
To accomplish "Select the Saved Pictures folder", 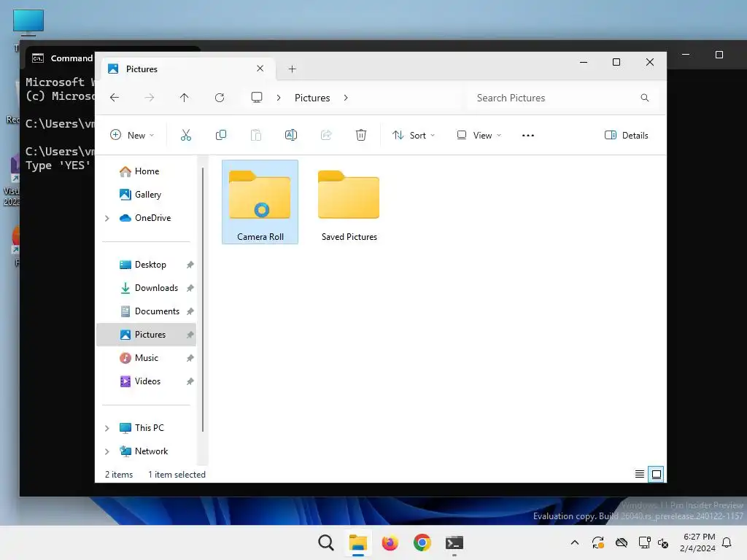I will tap(349, 202).
